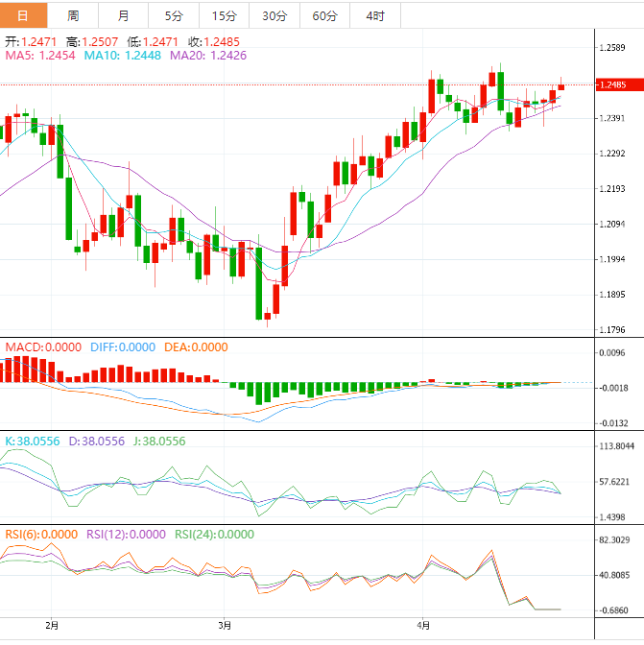Click the red 1.2485 current price tag
The width and height of the screenshot is (644, 645).
pyautogui.click(x=612, y=85)
